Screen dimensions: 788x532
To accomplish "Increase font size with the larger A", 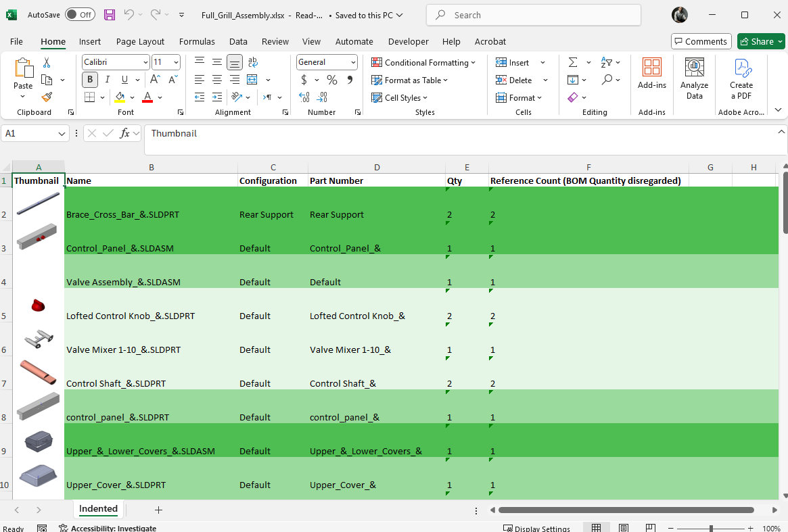I will pos(155,79).
